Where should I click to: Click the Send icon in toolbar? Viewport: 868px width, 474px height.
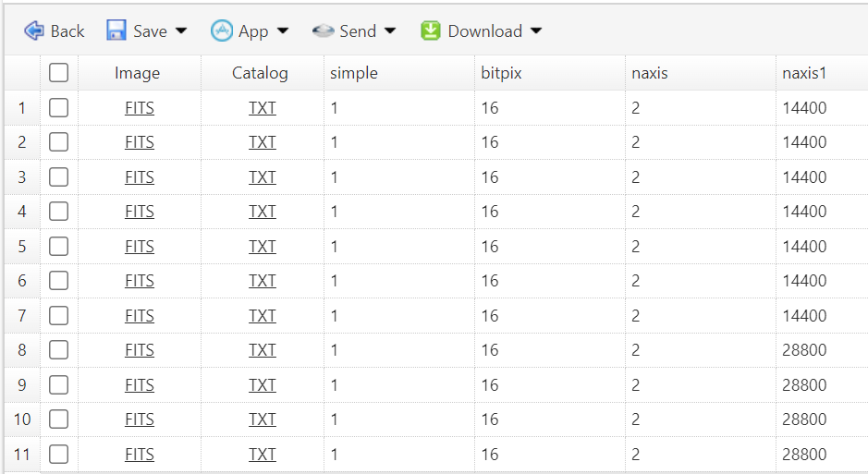[x=323, y=30]
